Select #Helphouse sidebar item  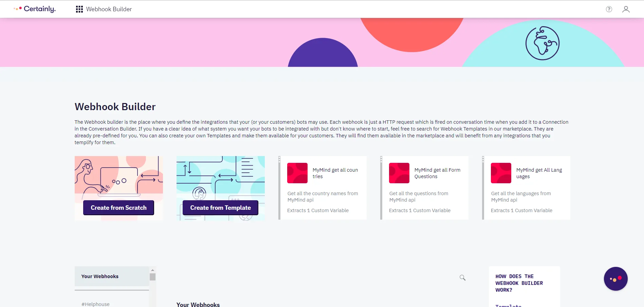coord(95,304)
